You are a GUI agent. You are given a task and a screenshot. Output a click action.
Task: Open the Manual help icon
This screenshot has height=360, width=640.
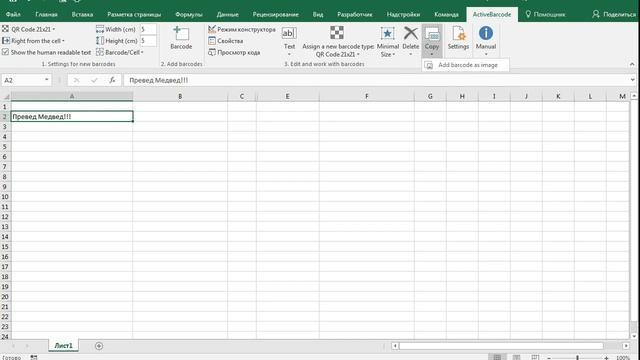486,33
